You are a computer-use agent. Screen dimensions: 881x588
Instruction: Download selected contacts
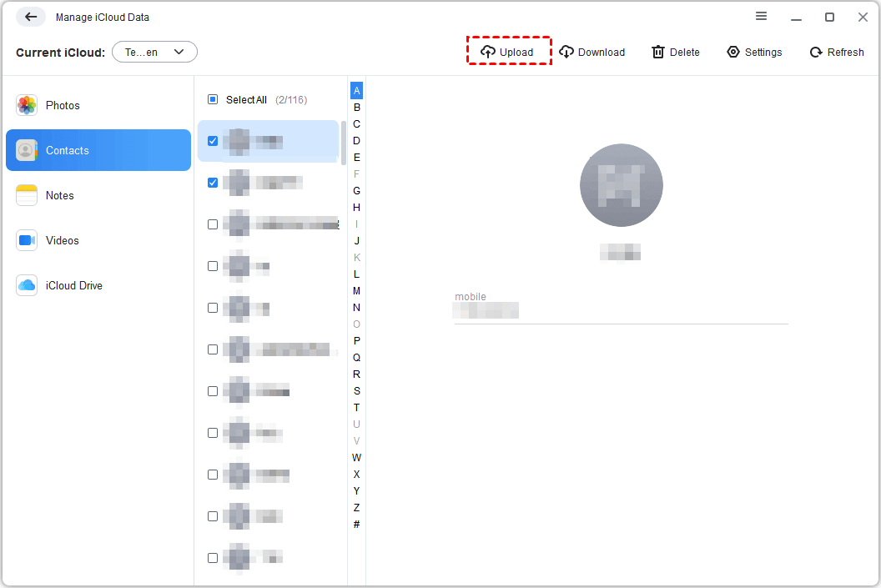[592, 53]
